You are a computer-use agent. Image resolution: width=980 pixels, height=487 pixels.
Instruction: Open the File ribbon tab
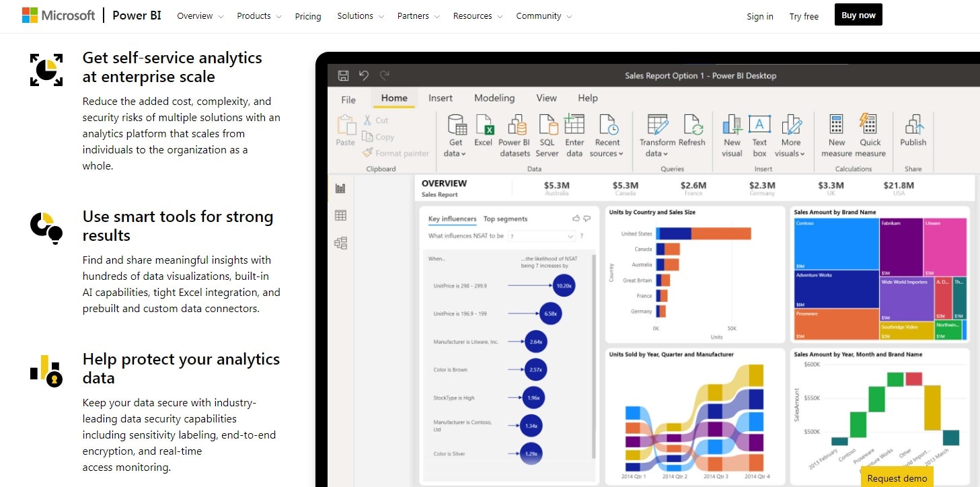pos(348,100)
